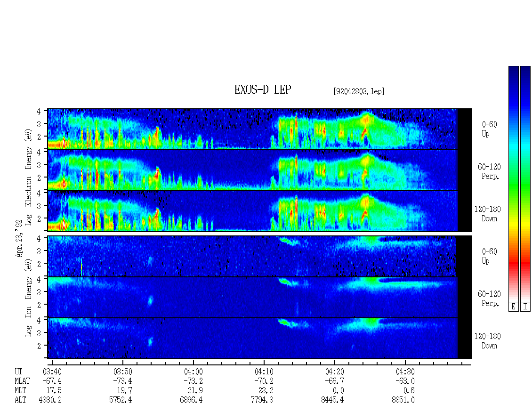Click the ion panel's 0-60 Up label
The image size is (532, 412).
pyautogui.click(x=489, y=256)
